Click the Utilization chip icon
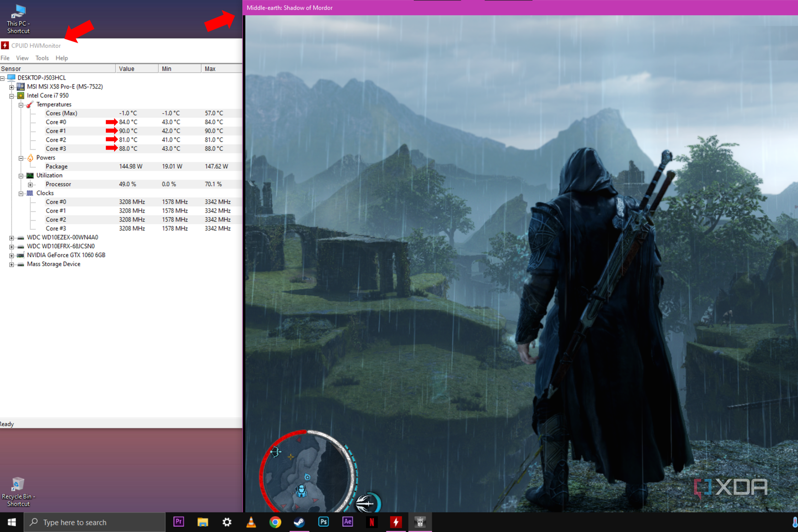The width and height of the screenshot is (798, 532). click(x=30, y=176)
